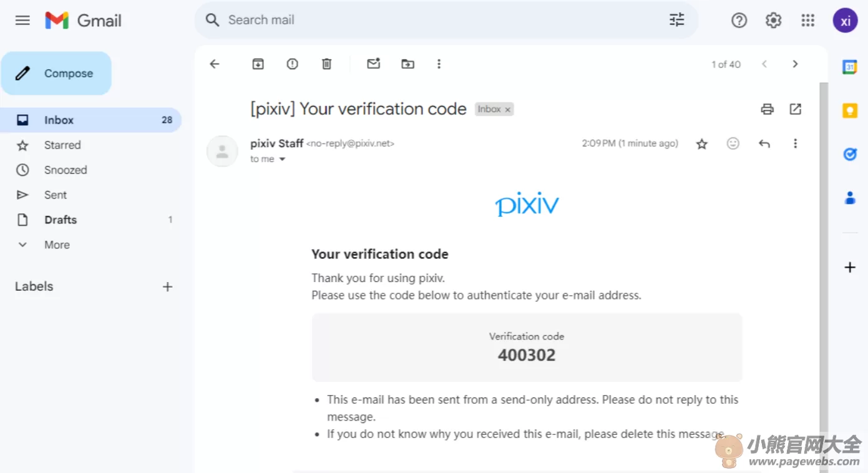This screenshot has height=473, width=868.
Task: Show search options in the search bar
Action: pyautogui.click(x=676, y=20)
